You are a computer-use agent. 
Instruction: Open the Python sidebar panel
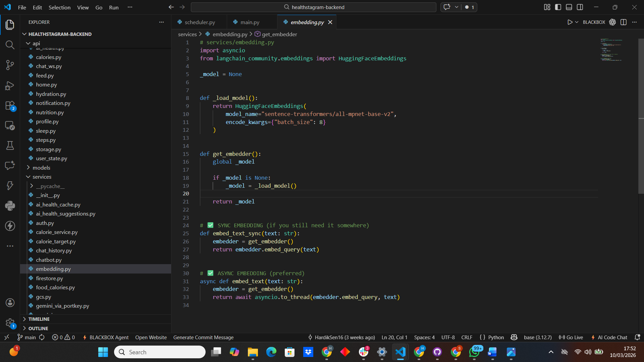coord(10,205)
